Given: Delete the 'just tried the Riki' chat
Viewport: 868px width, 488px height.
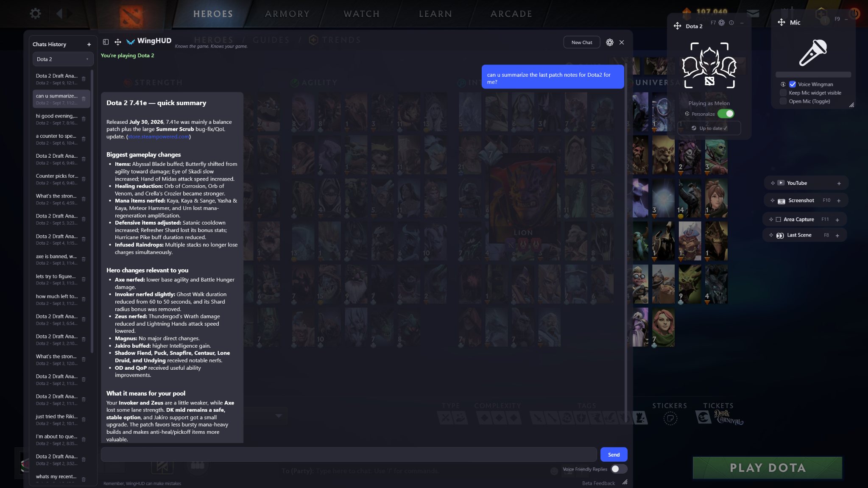Looking at the screenshot, I should point(84,419).
